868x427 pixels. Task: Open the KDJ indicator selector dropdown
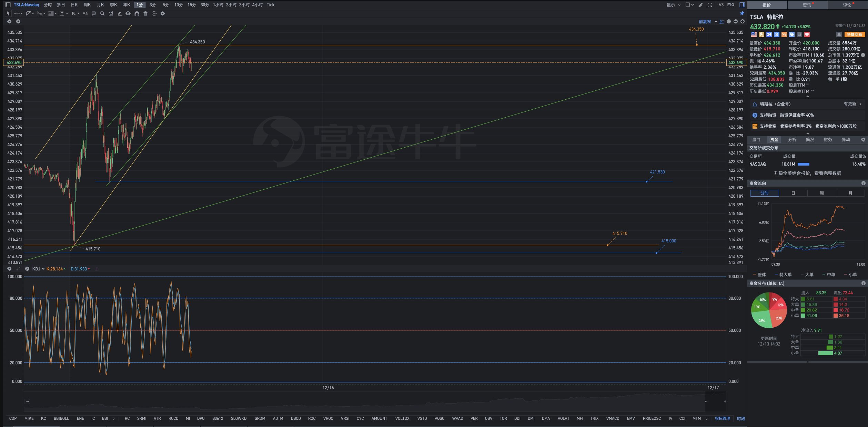click(x=38, y=269)
